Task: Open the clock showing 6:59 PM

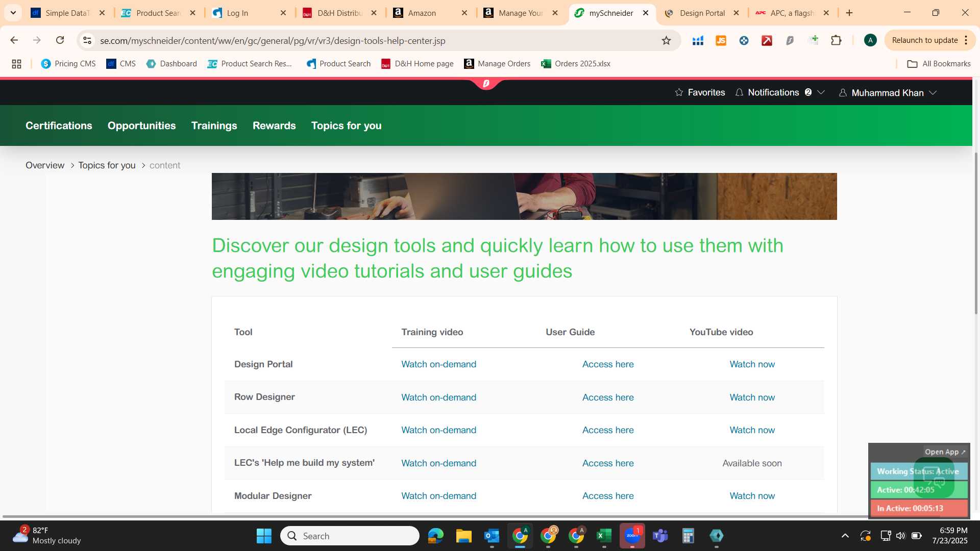Action: point(949,536)
